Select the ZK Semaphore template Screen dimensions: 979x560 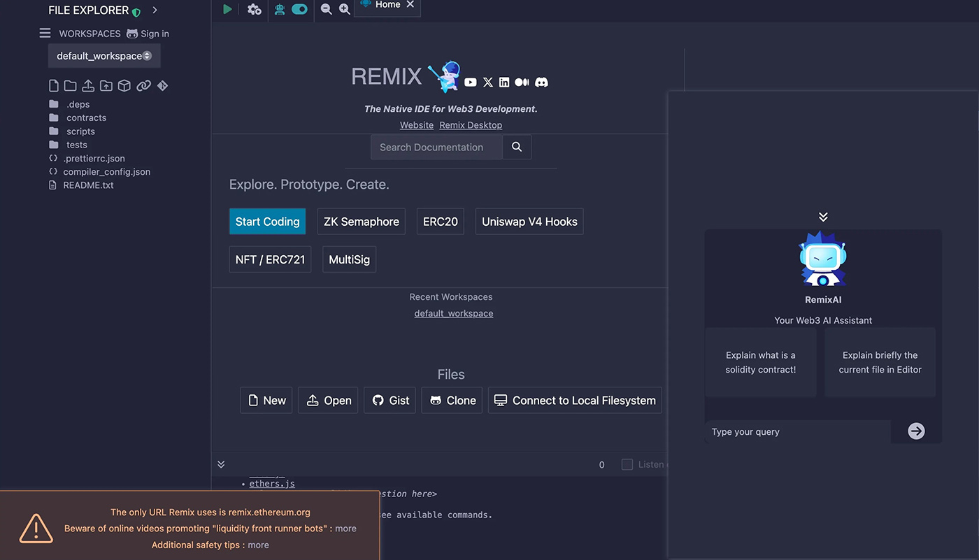[x=362, y=222]
